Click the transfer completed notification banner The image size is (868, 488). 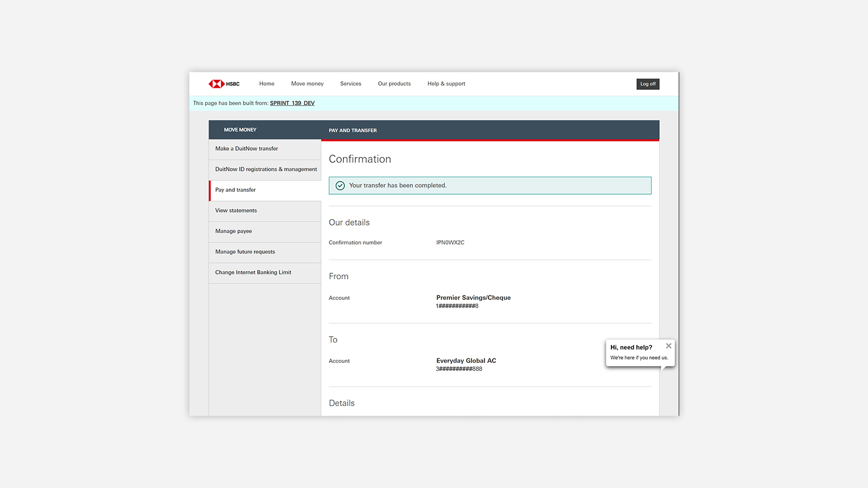(x=489, y=185)
